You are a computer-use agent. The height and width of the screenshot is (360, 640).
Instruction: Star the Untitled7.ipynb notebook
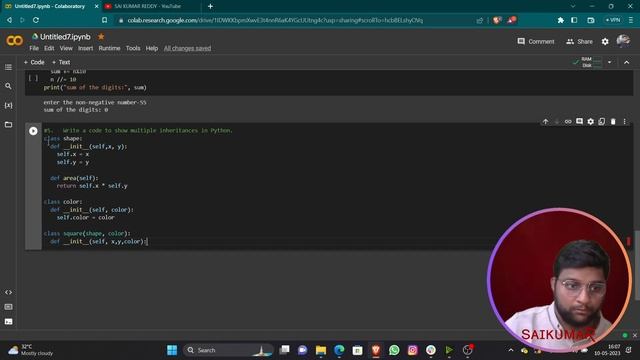tap(101, 37)
